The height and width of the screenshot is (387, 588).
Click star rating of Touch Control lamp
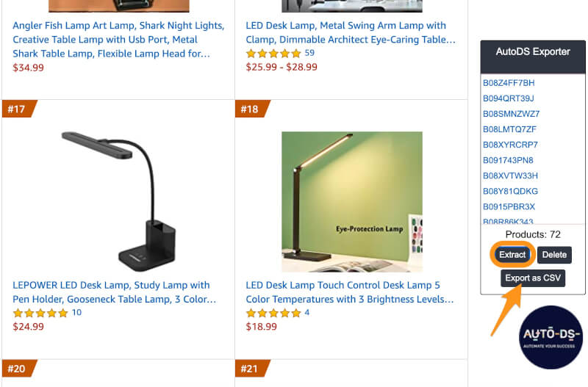point(273,313)
